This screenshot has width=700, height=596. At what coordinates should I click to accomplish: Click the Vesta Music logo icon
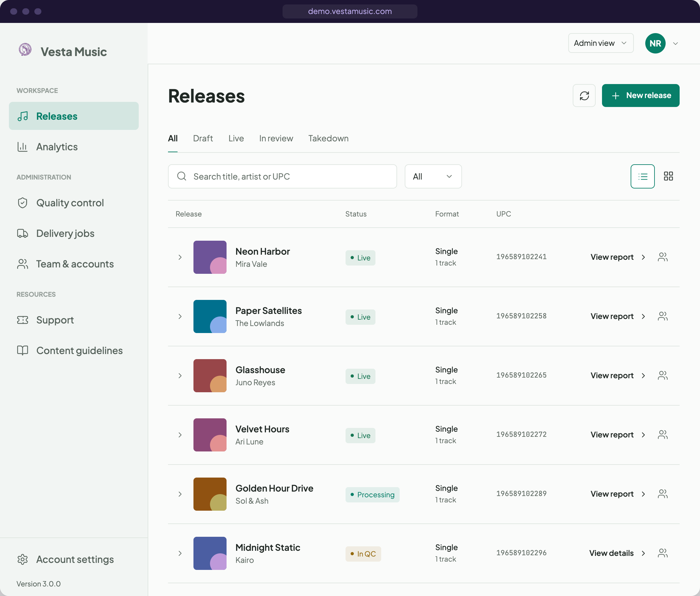(x=25, y=50)
